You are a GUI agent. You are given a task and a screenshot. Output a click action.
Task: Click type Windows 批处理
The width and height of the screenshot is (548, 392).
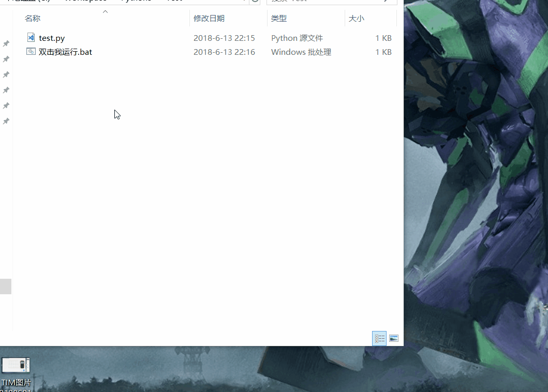coord(301,52)
